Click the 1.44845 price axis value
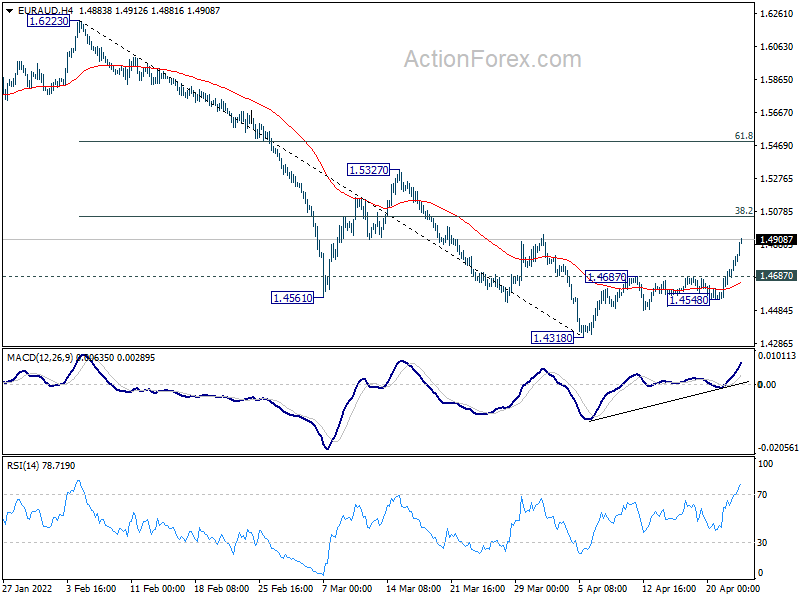This screenshot has height=600, width=800. tap(777, 310)
